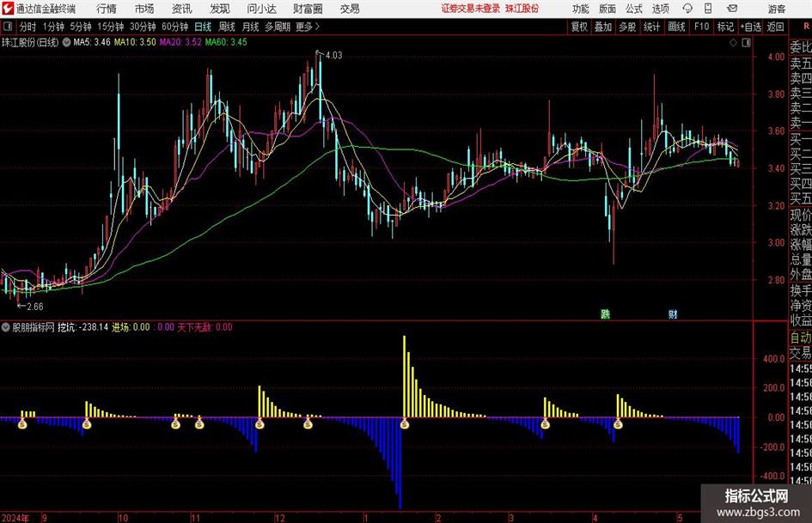
Task: Click the money bag marker under the 11 date label
Action: (199, 424)
